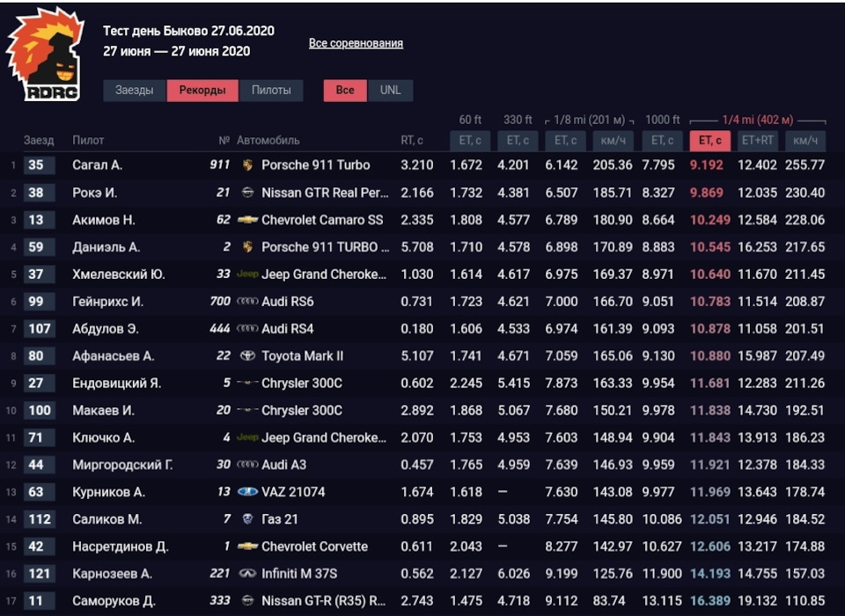
Task: Click pilot name Сагал А.
Action: [x=97, y=165]
